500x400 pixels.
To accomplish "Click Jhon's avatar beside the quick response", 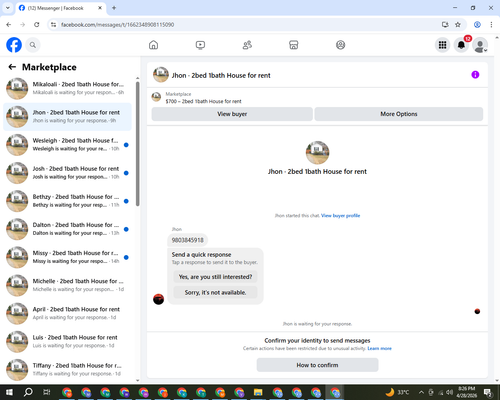I will (158, 299).
